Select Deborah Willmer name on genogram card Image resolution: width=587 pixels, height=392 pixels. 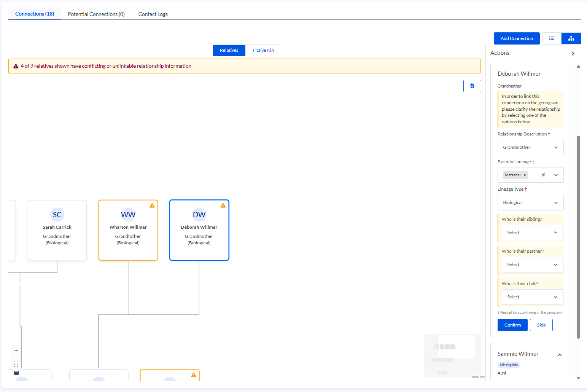click(199, 227)
